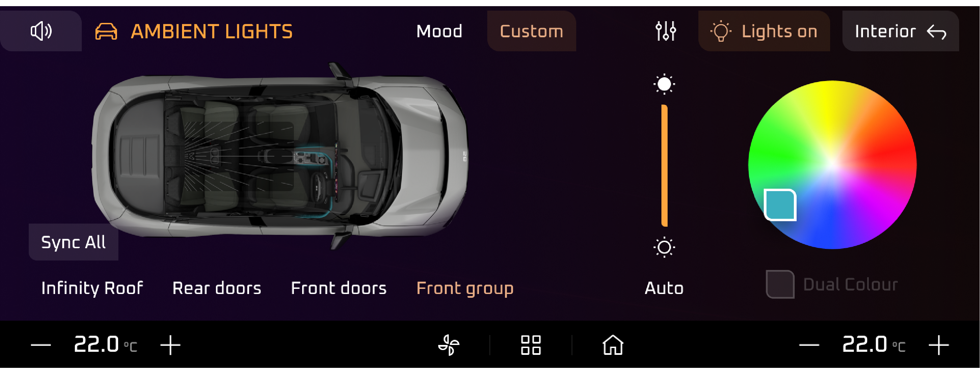The image size is (980, 374).
Task: Switch to the Mood tab
Action: tap(439, 31)
